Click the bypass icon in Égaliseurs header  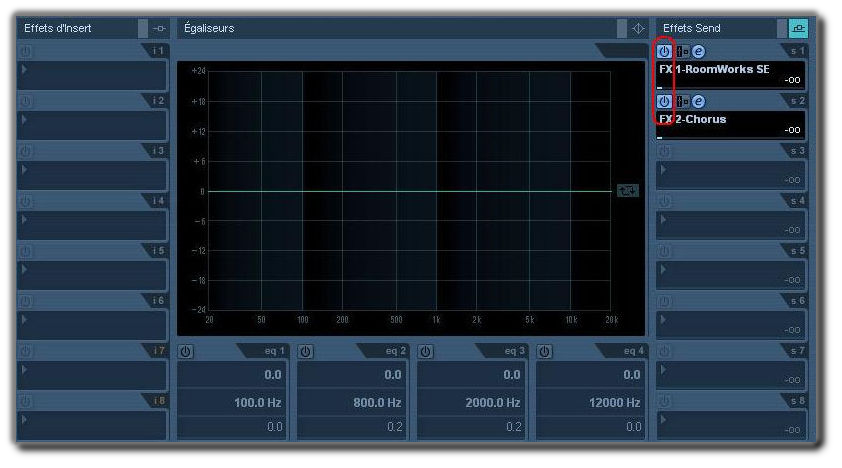click(638, 28)
